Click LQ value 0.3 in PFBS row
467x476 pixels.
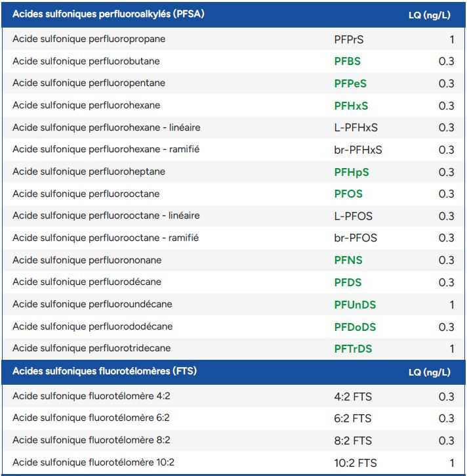447,61
